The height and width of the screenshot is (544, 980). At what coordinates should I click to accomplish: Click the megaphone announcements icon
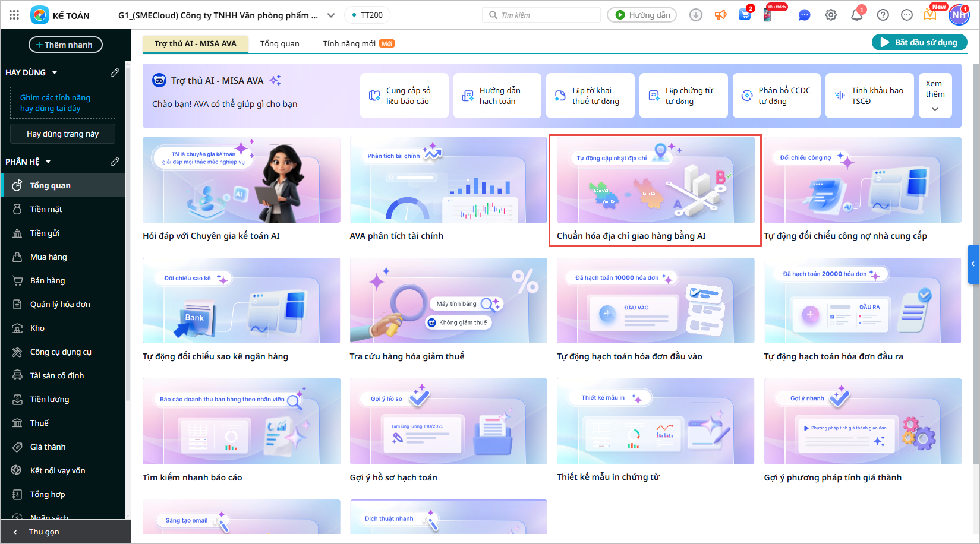click(720, 15)
